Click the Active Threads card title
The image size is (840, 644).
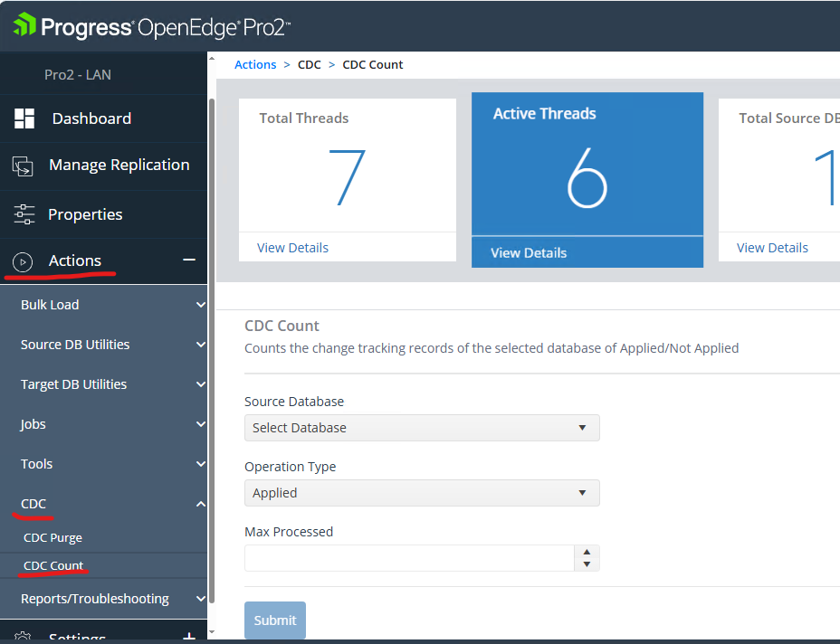coord(544,113)
